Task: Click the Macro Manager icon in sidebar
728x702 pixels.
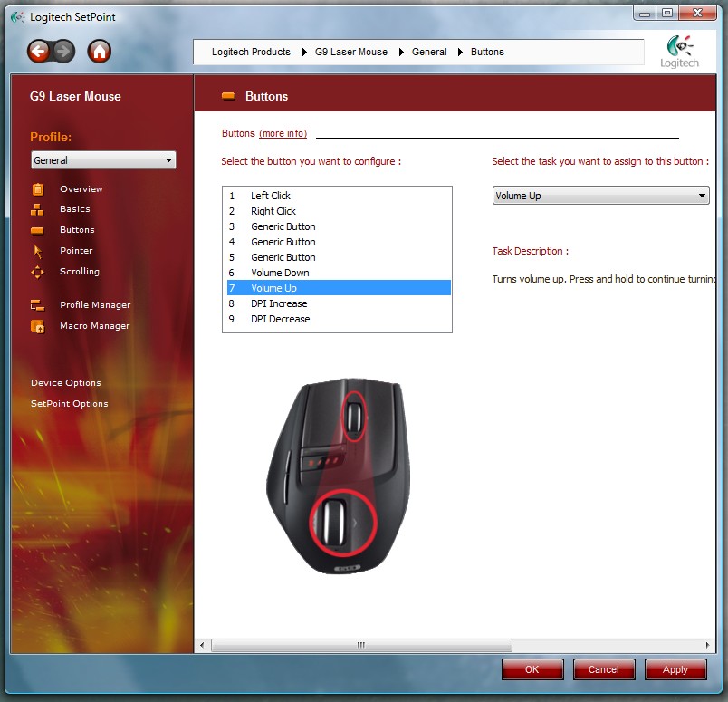Action: pos(38,326)
